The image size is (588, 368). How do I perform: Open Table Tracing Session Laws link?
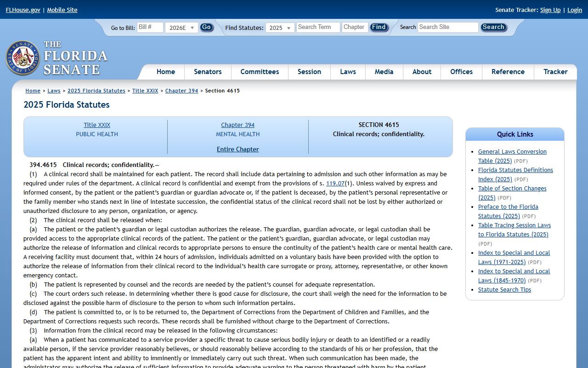coord(514,230)
